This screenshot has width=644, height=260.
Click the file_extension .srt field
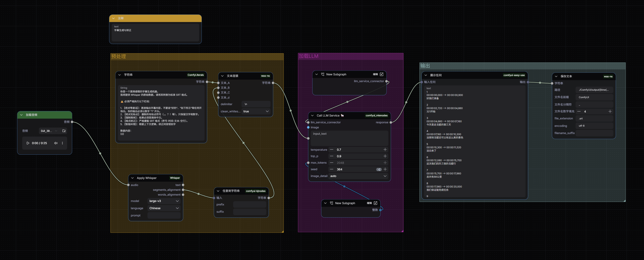click(594, 119)
